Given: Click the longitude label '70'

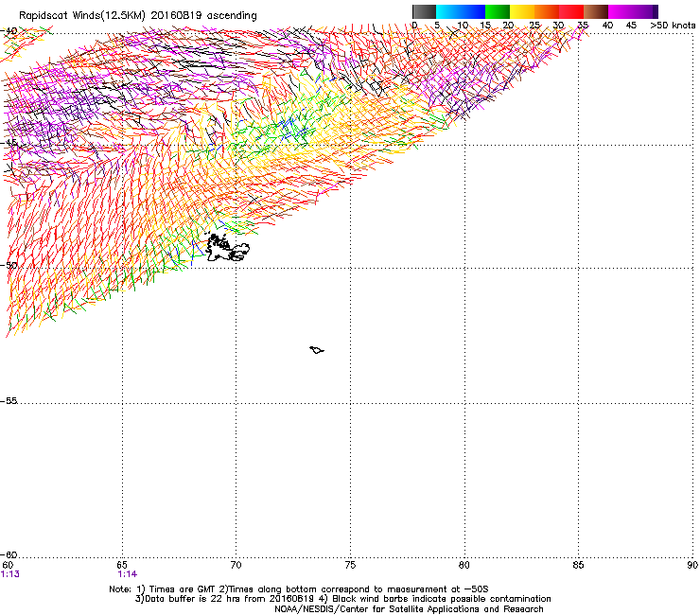Looking at the screenshot, I should 236,566.
